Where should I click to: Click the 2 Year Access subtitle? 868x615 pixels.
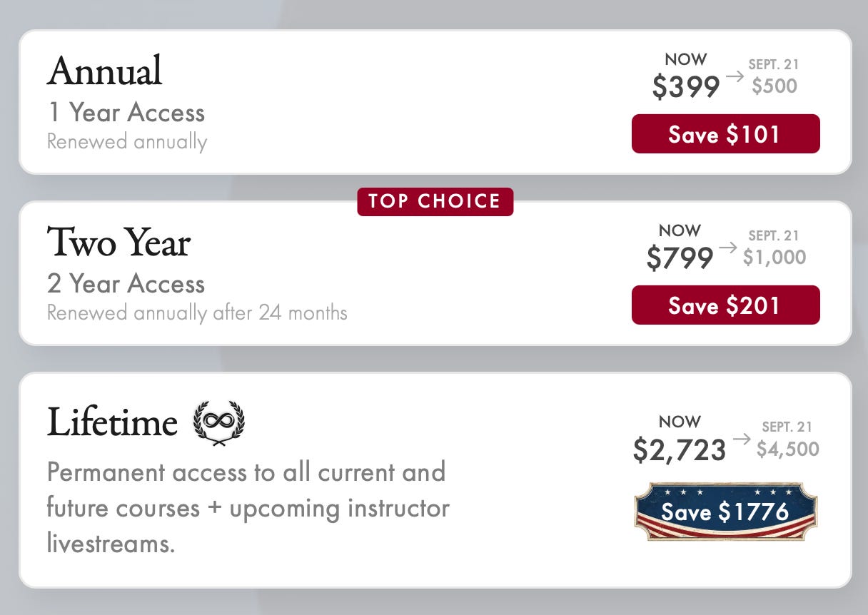[x=126, y=284]
